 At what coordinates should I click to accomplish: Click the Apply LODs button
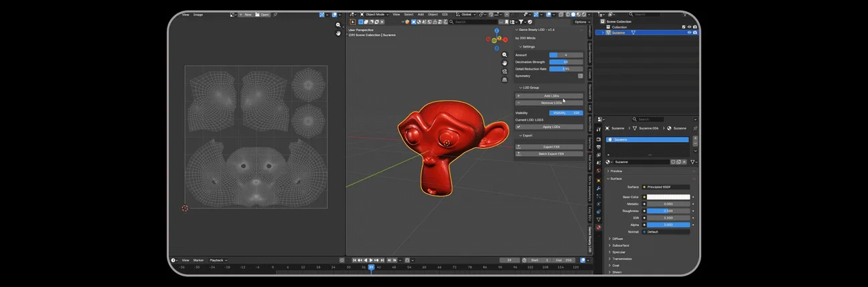coord(549,127)
